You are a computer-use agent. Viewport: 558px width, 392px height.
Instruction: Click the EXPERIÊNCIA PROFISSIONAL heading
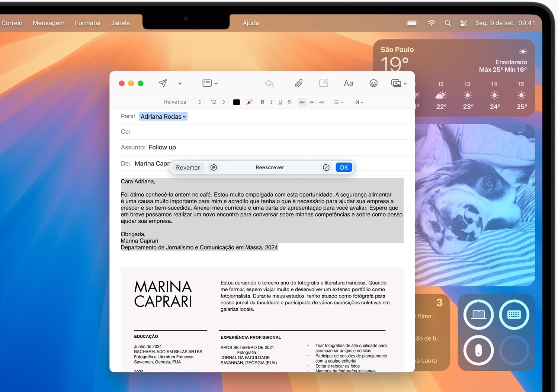[251, 337]
